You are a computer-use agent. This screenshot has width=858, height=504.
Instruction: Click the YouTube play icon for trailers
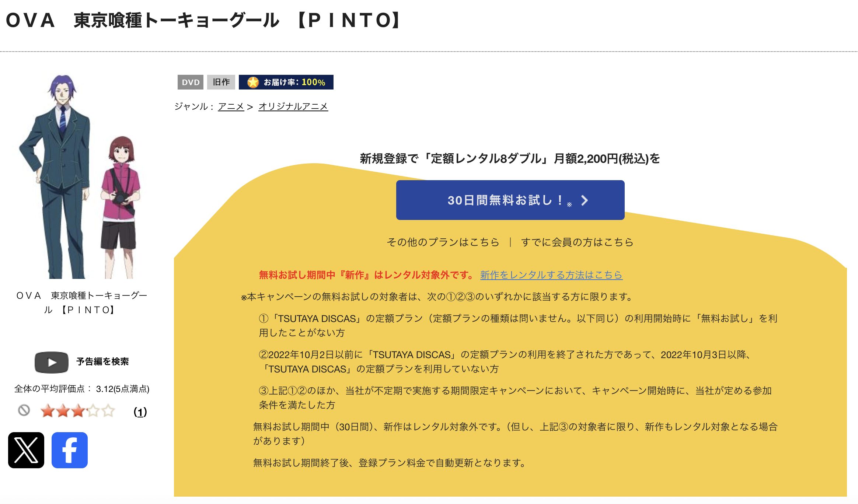tap(52, 362)
